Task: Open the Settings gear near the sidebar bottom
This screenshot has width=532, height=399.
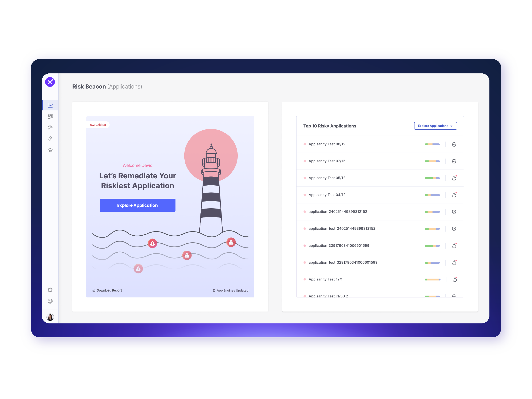Action: (50, 290)
